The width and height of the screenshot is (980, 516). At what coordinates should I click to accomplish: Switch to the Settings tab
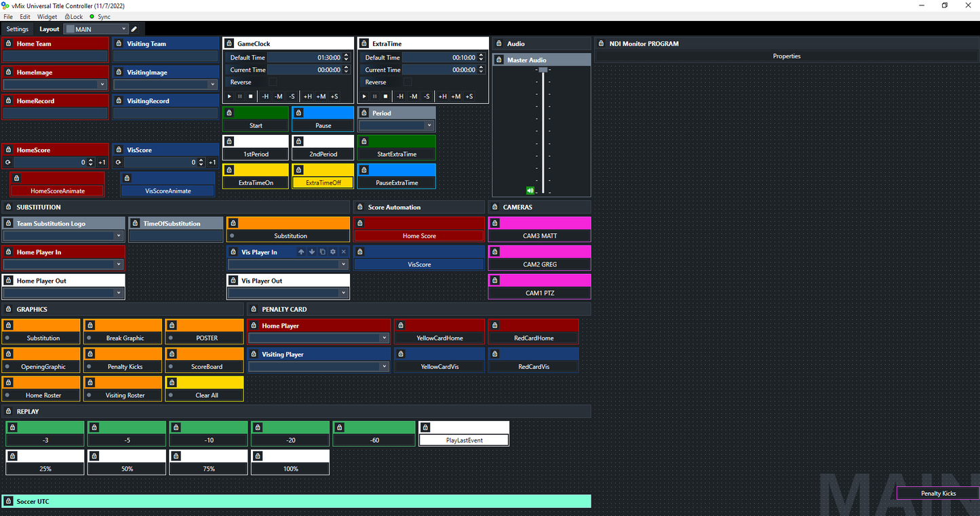point(17,28)
